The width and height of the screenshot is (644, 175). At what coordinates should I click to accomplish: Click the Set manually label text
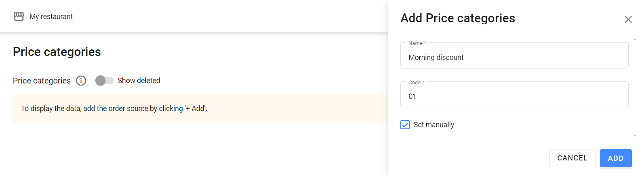(x=434, y=125)
